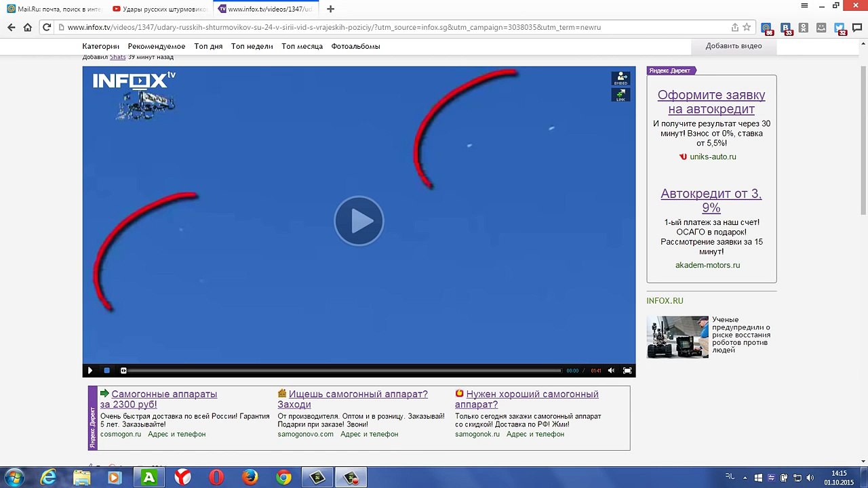Open the Twitter extension icon
Viewport: 868px width, 488px height.
click(840, 28)
